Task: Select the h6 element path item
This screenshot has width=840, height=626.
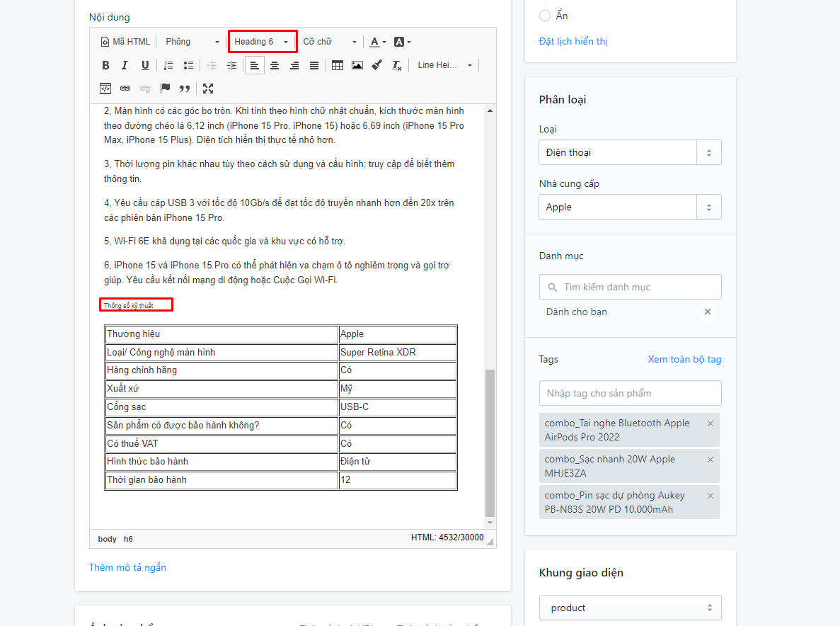Action: coord(128,539)
